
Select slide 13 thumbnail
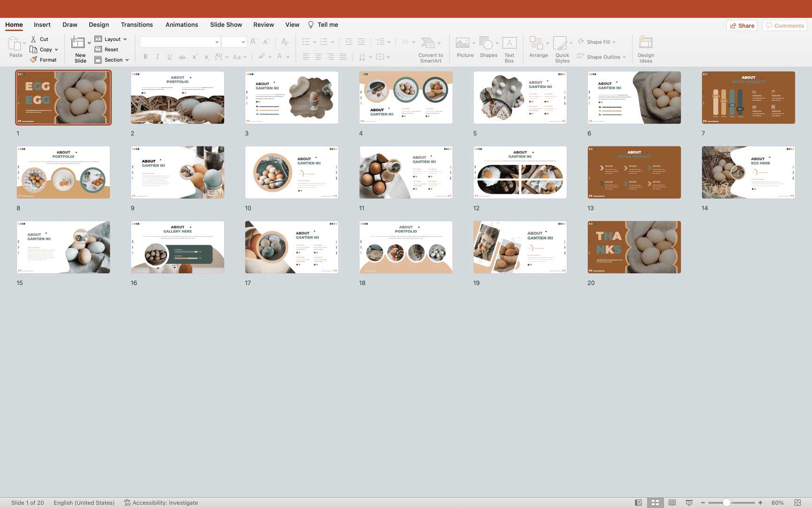634,172
